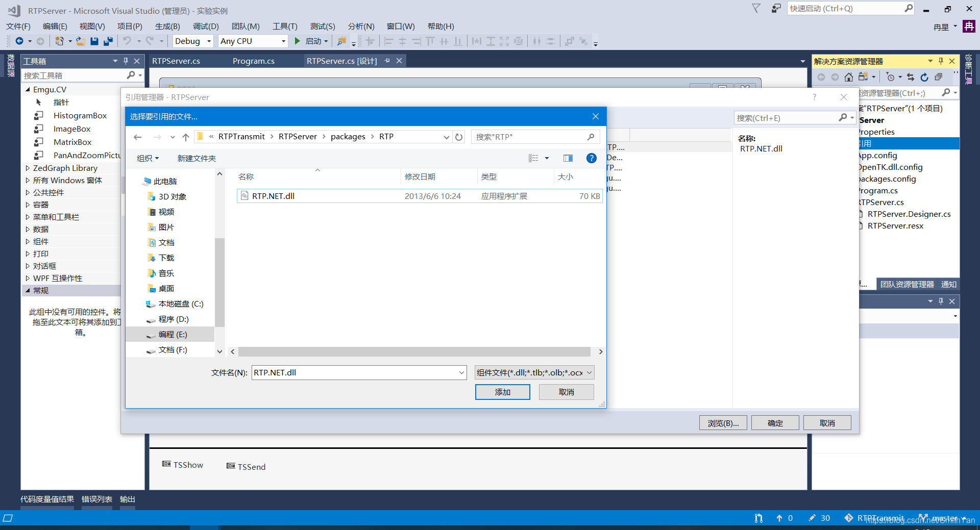The width and height of the screenshot is (980, 530).
Task: Click the Switch Views icon in Solution Explorer
Action: pyautogui.click(x=863, y=77)
